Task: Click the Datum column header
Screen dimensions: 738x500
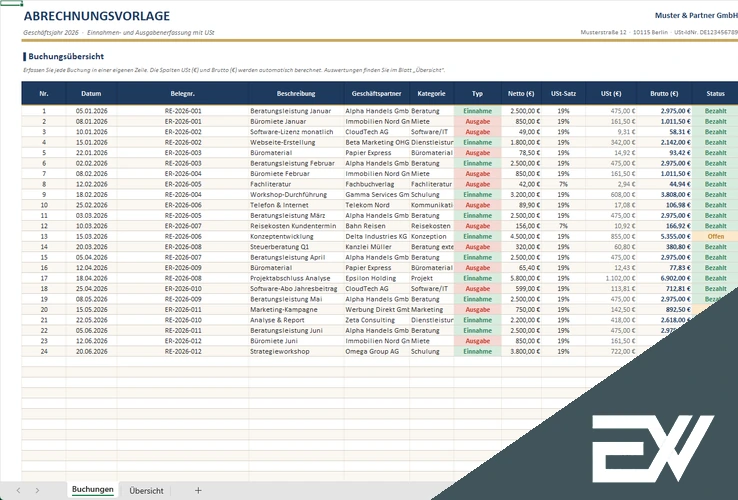Action: click(91, 93)
